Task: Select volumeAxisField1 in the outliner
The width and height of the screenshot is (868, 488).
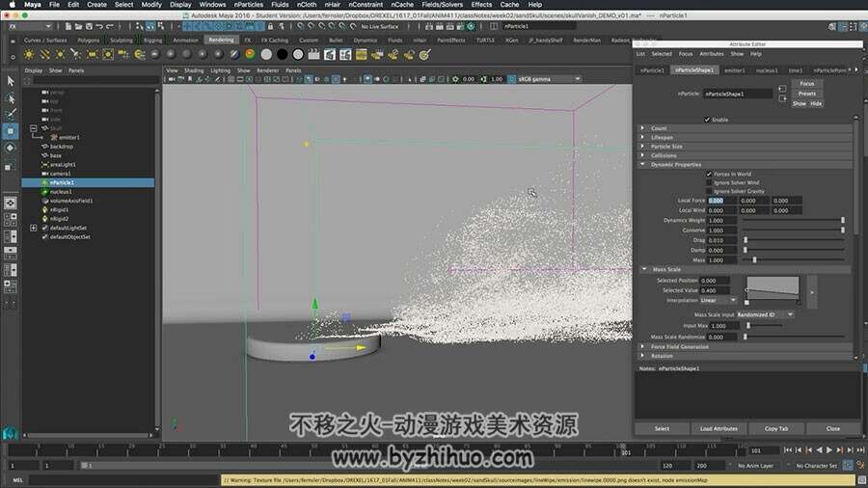Action: (x=71, y=201)
